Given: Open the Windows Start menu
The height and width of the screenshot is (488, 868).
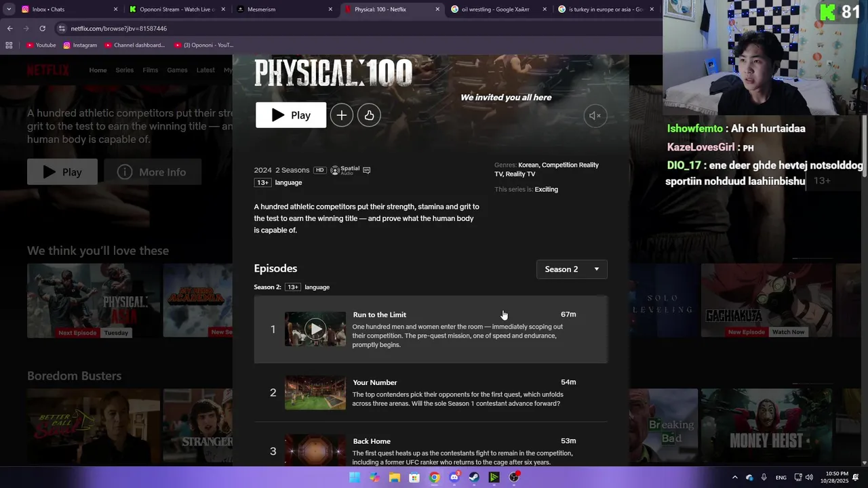Looking at the screenshot, I should point(355,477).
